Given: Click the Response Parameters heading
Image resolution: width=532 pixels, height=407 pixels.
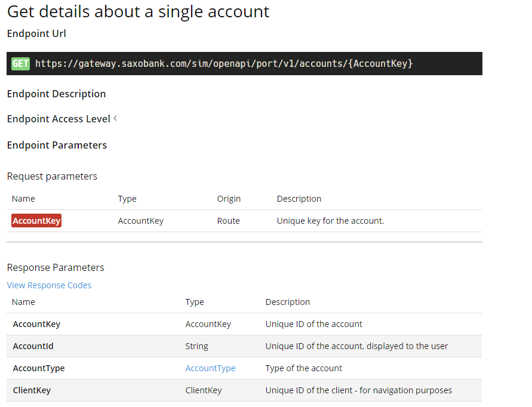Looking at the screenshot, I should [x=56, y=267].
